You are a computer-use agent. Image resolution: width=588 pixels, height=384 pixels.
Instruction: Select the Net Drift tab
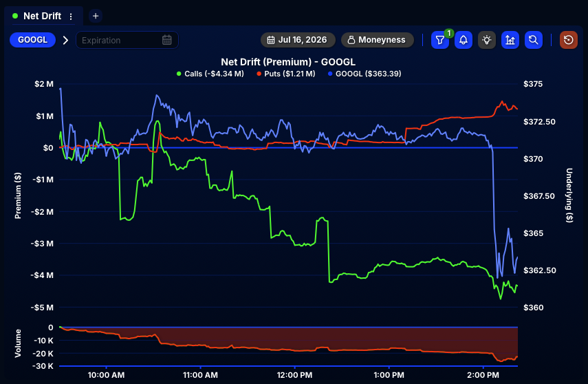pos(42,16)
